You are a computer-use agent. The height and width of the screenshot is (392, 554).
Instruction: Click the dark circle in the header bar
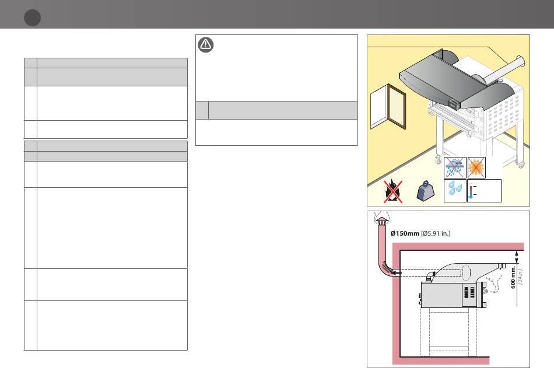click(x=32, y=17)
